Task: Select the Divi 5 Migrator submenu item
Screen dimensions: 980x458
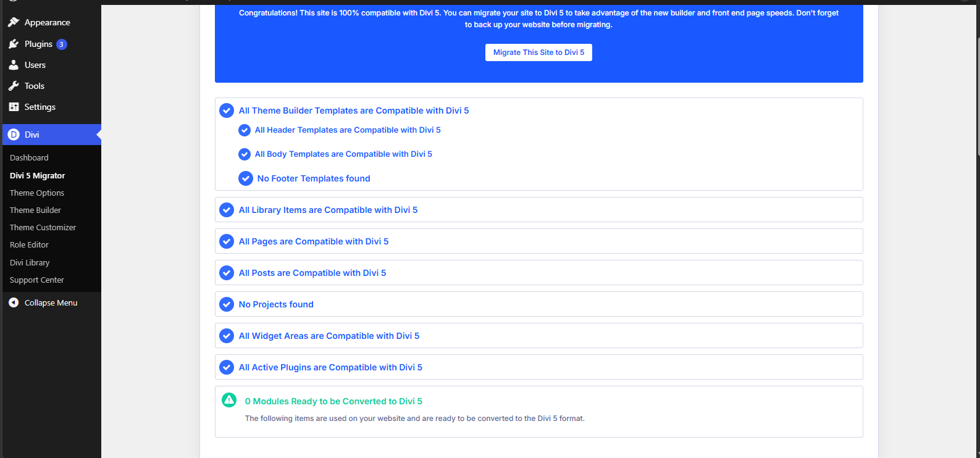Action: click(38, 176)
